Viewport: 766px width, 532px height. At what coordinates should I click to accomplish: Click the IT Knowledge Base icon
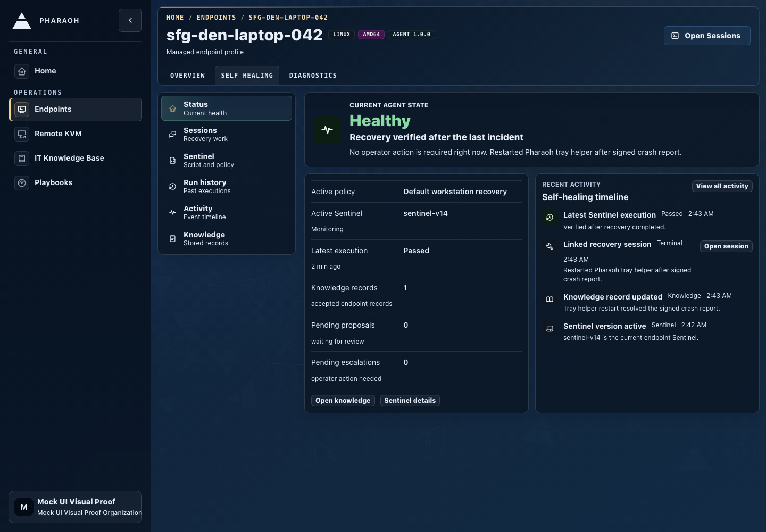point(22,159)
